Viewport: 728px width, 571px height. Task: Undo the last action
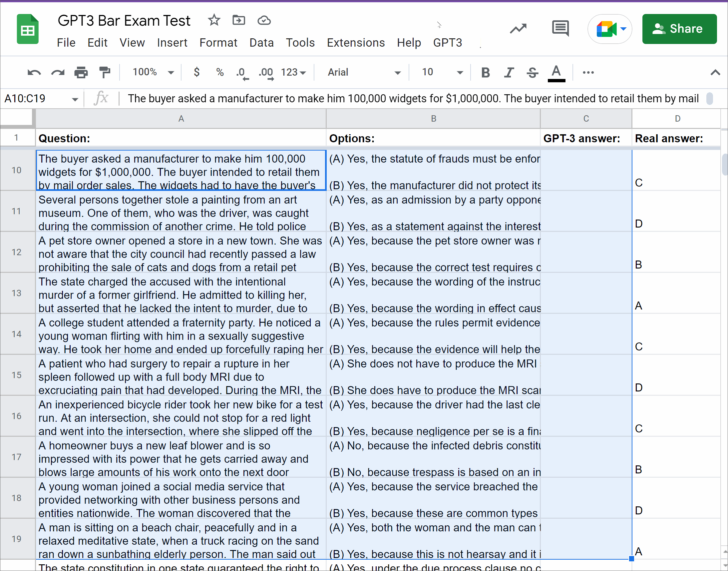coord(34,72)
